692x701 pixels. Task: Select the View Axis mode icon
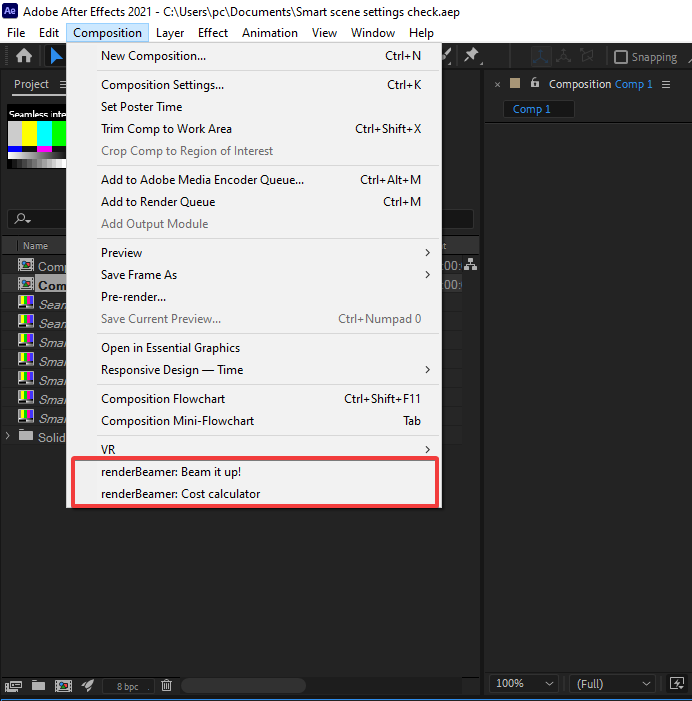[587, 56]
